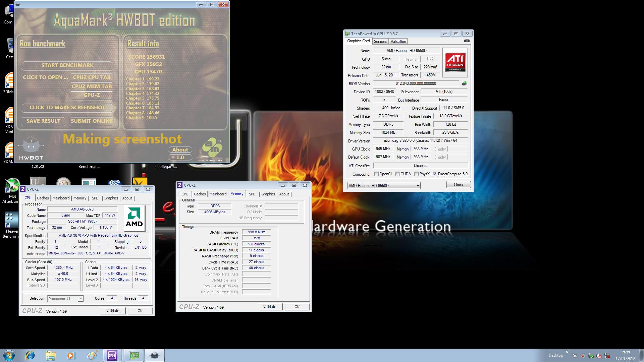The height and width of the screenshot is (362, 644).
Task: Toggle the DirectCompute 5.0 checkbox
Action: click(x=435, y=174)
